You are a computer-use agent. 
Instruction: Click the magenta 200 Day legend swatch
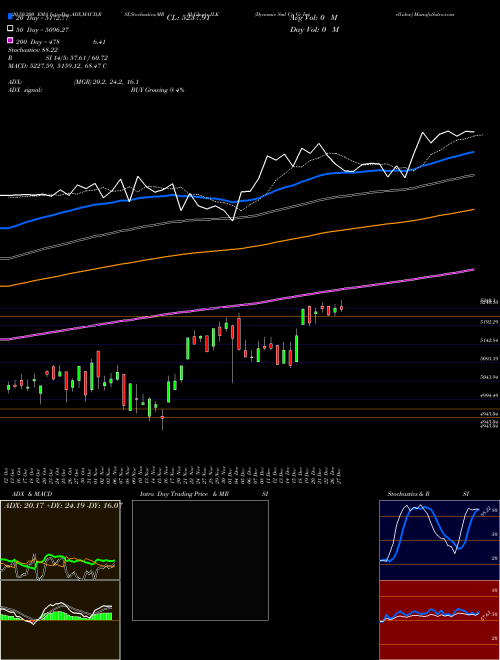(11, 40)
